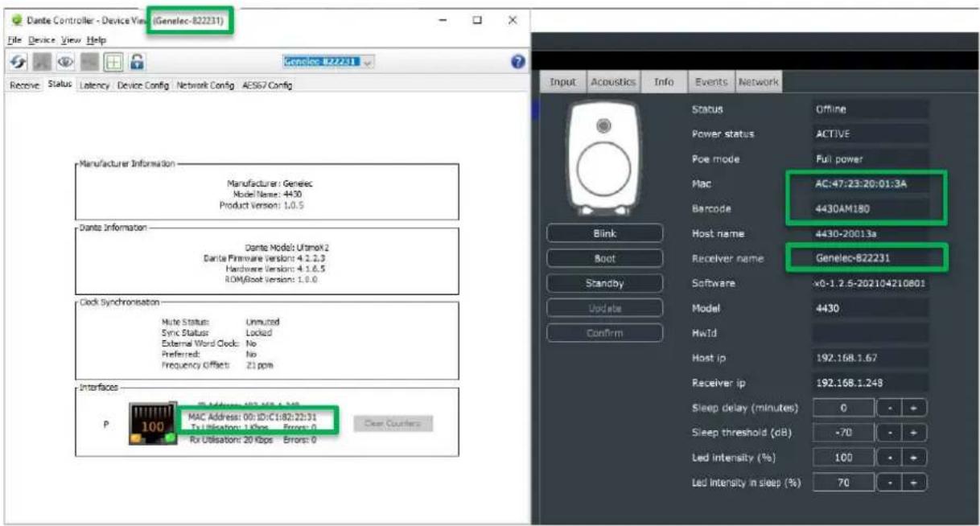Select the Status tab

(x=60, y=84)
